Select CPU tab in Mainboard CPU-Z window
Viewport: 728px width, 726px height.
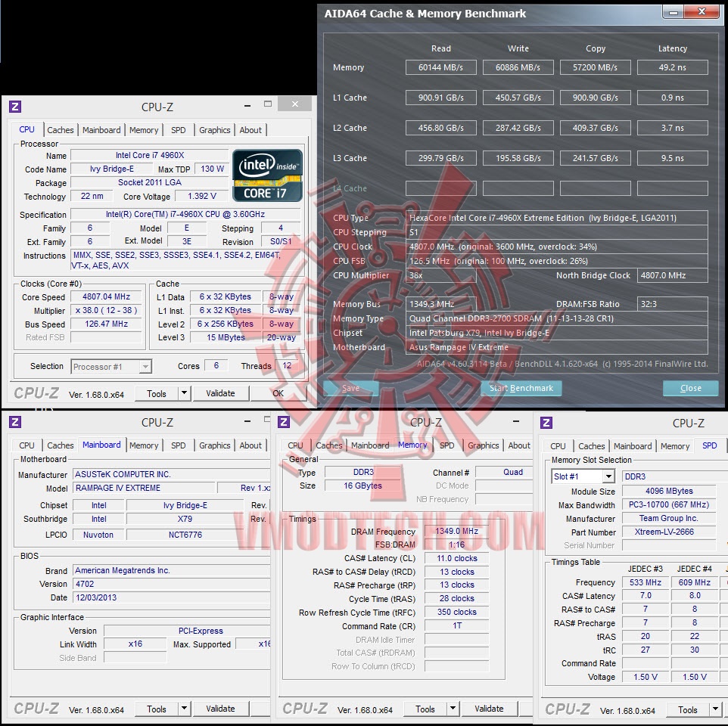pyautogui.click(x=26, y=445)
